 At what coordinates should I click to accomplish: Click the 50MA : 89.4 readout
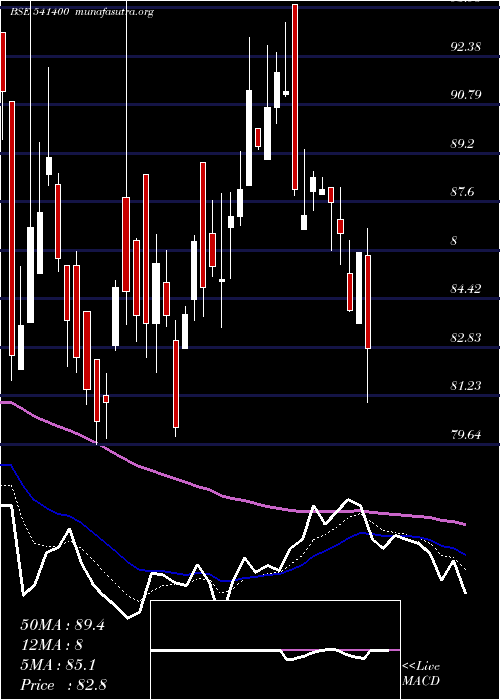click(x=62, y=625)
